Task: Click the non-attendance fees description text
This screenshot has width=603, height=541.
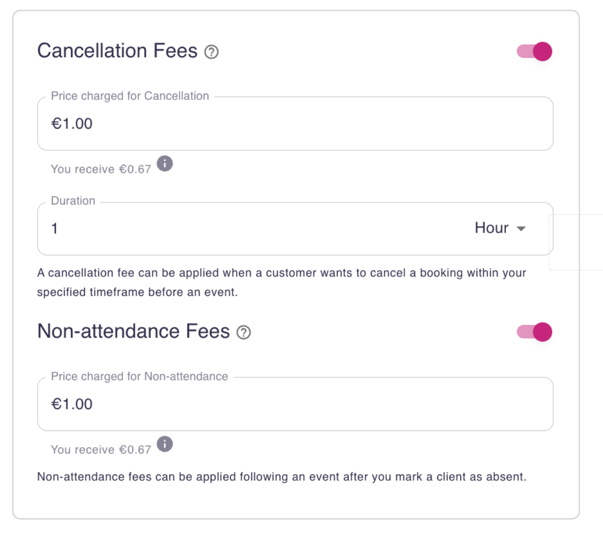Action: 281,476
